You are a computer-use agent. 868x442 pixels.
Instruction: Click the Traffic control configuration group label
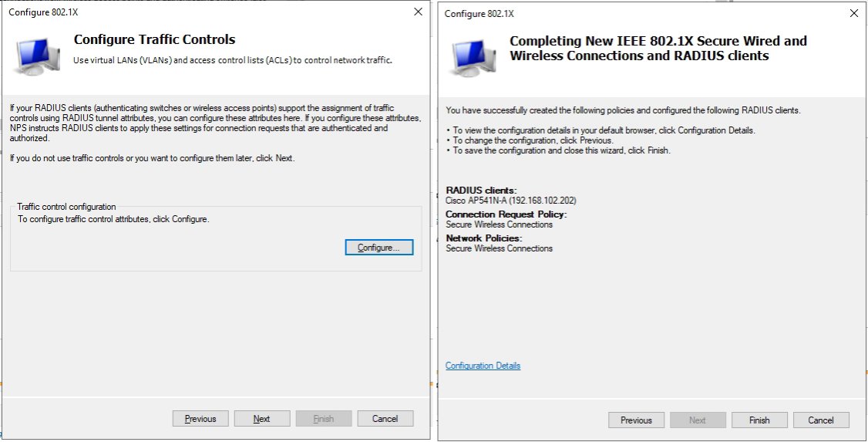click(66, 207)
